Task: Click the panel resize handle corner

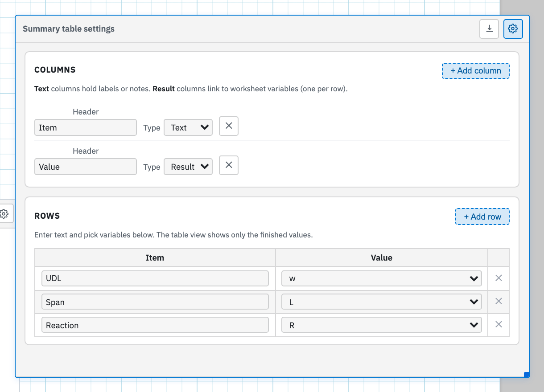Action: (x=527, y=375)
